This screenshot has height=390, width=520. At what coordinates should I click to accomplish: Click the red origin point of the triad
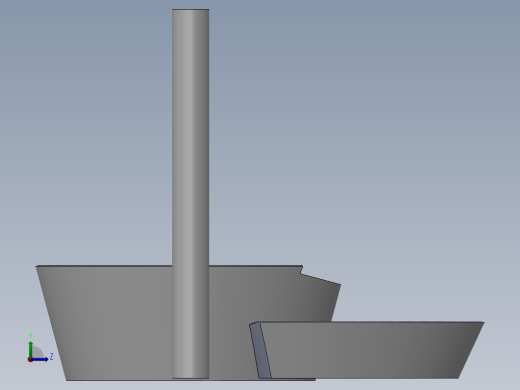coord(30,360)
